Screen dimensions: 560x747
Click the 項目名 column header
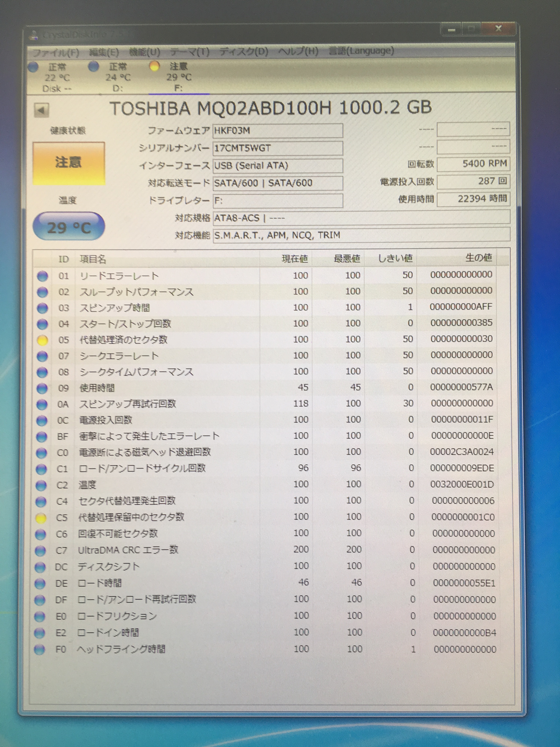click(93, 259)
